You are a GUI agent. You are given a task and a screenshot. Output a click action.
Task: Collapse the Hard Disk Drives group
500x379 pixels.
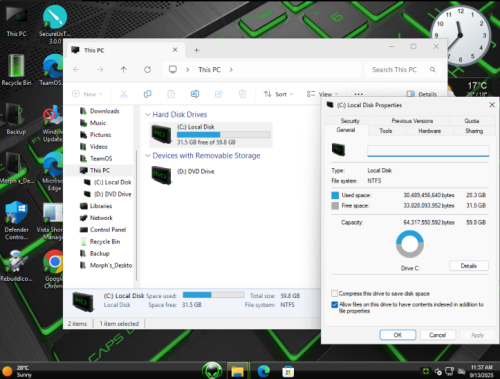[x=148, y=115]
